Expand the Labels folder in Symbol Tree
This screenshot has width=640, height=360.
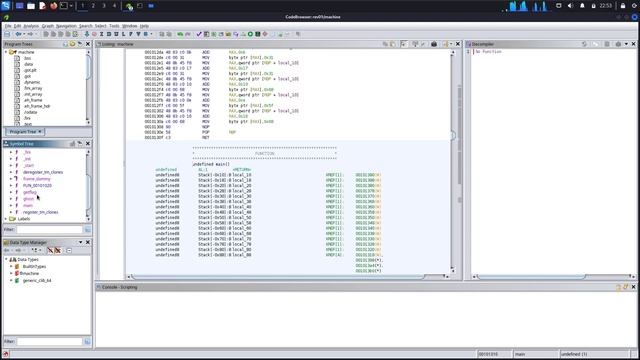pos(6,219)
